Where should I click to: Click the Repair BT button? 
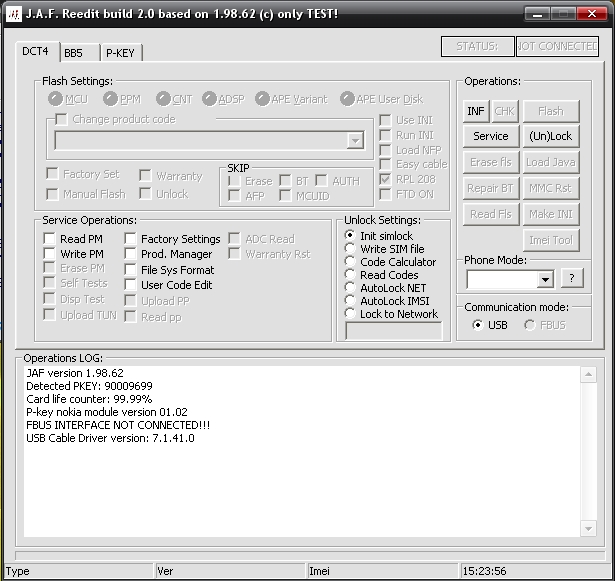(491, 188)
